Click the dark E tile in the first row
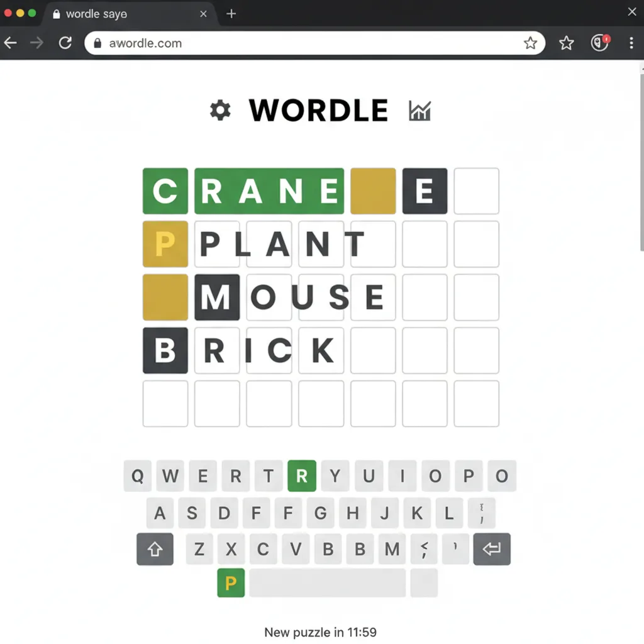Screen dimensions: 644x644 point(425,191)
